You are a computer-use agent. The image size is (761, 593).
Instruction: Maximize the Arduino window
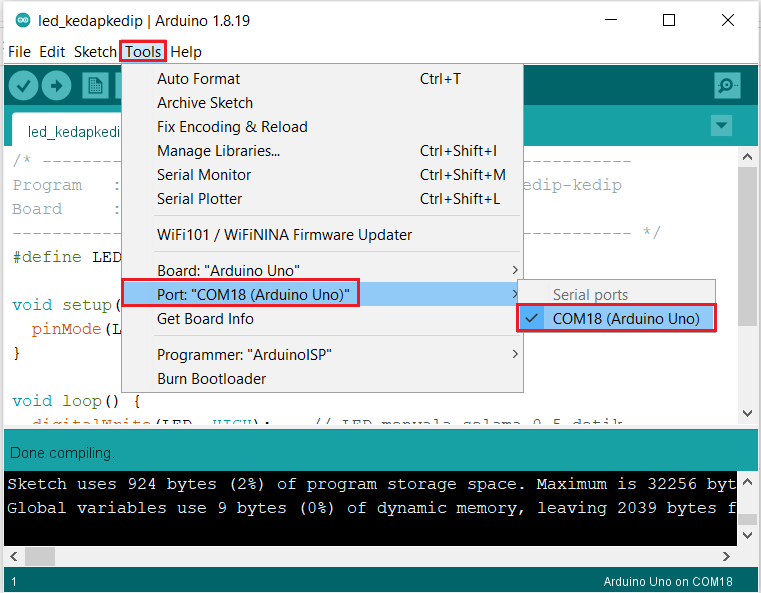(x=669, y=20)
